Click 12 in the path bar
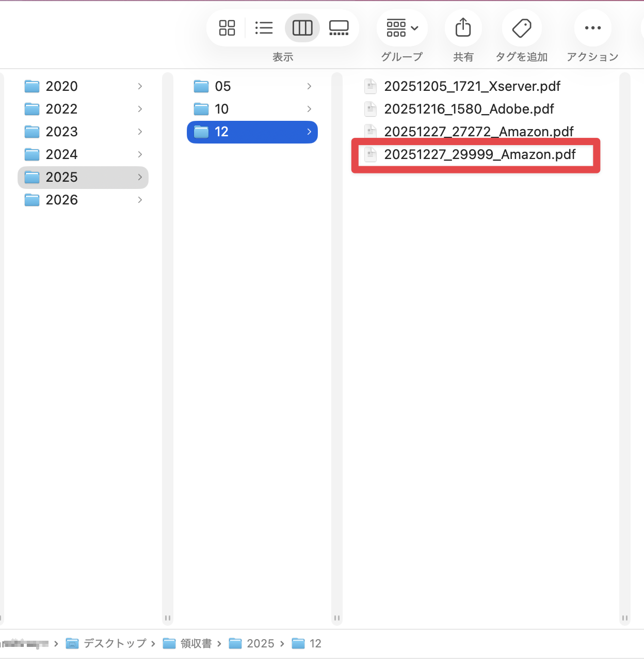 coord(307,643)
